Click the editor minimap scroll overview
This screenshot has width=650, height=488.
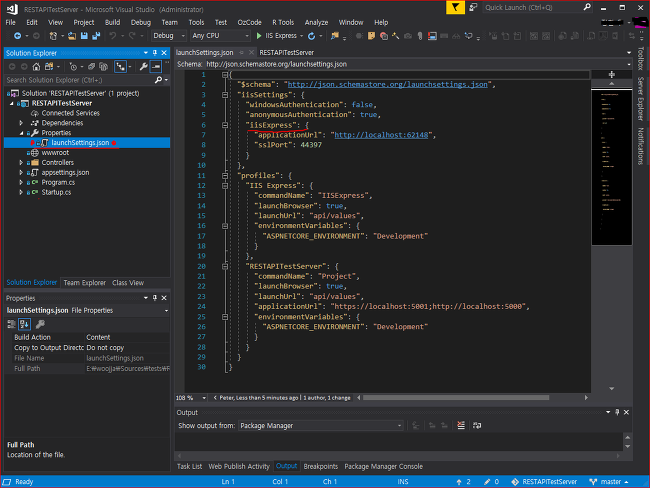click(611, 167)
